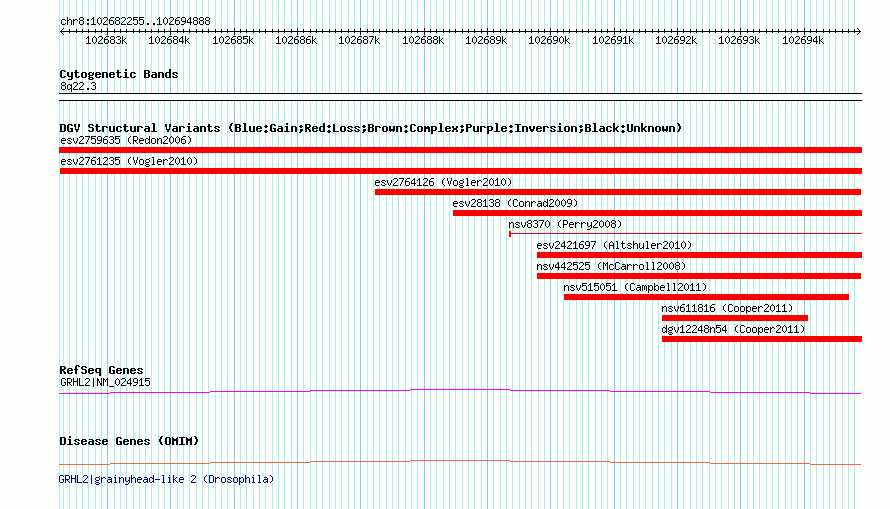Select the esv2759635 red loss bar
Image resolution: width=890 pixels, height=509 pixels.
[460, 150]
